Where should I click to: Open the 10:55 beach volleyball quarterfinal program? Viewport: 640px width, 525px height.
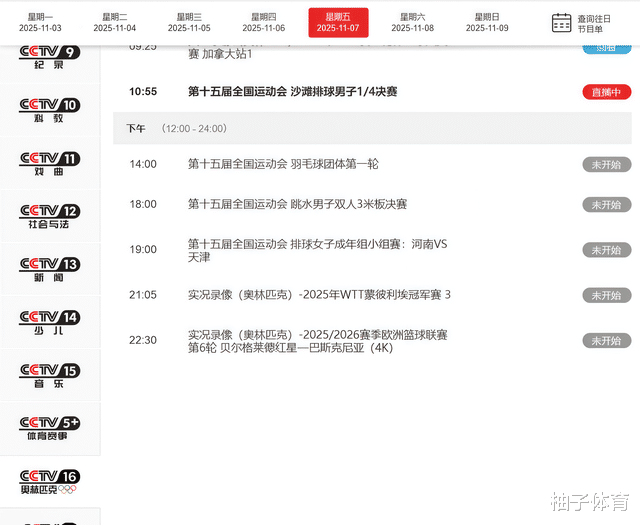click(x=292, y=91)
